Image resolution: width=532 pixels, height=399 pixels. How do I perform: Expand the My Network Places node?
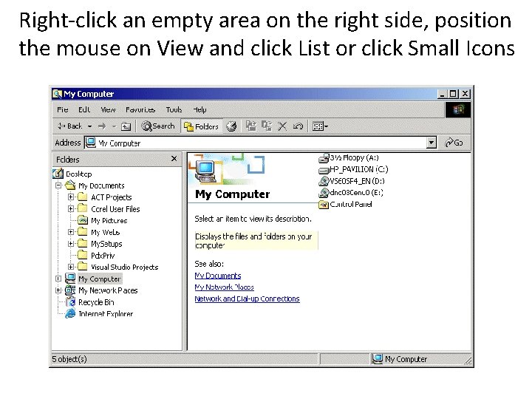(58, 290)
